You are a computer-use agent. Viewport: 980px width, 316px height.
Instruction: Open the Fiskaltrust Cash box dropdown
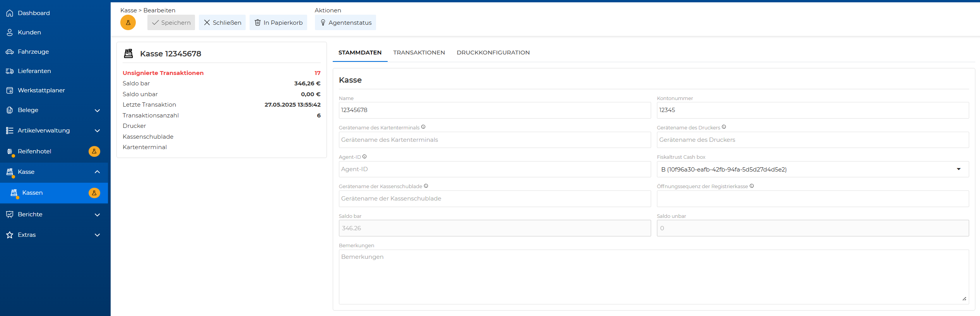tap(812, 169)
